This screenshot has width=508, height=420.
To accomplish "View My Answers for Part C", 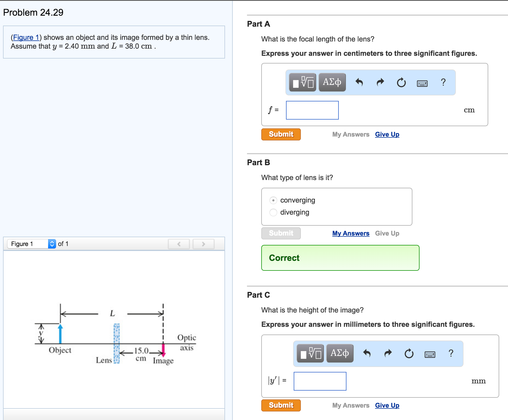I will pos(350,405).
